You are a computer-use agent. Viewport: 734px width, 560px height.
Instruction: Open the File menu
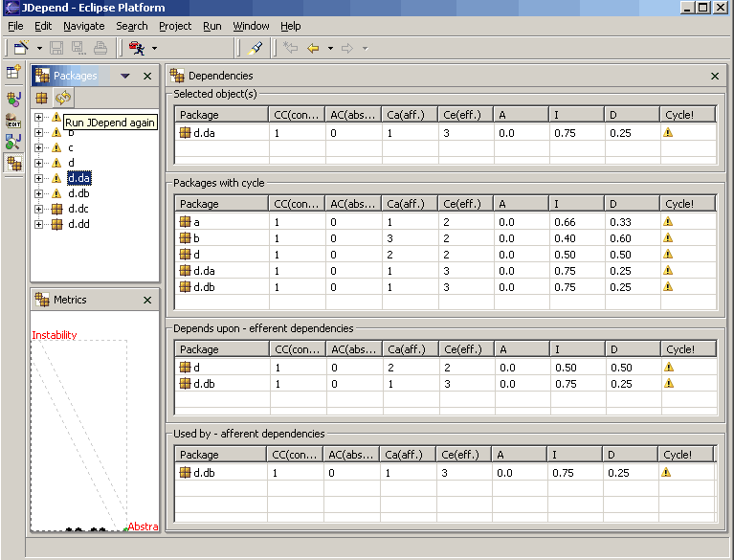click(15, 26)
